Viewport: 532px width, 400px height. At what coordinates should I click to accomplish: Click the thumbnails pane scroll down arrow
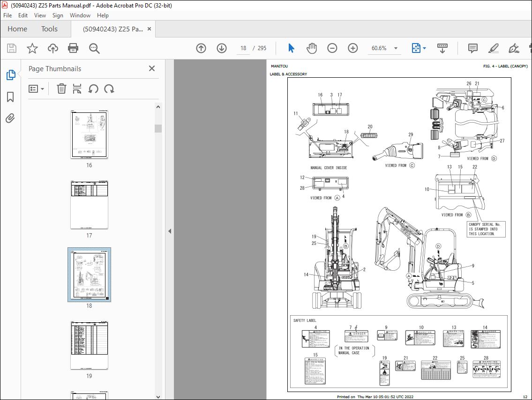158,397
